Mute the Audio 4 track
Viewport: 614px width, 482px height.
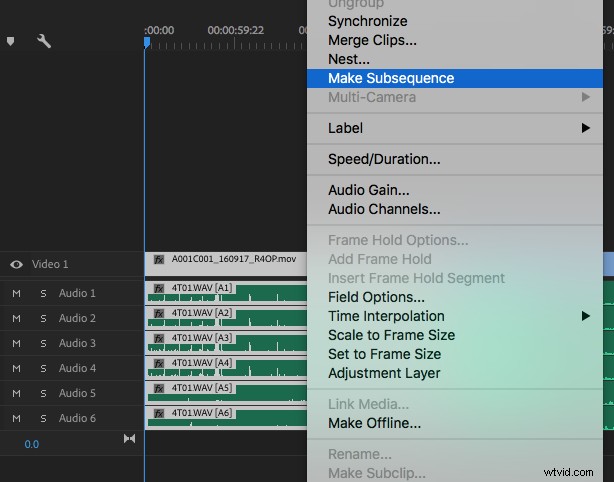16,368
